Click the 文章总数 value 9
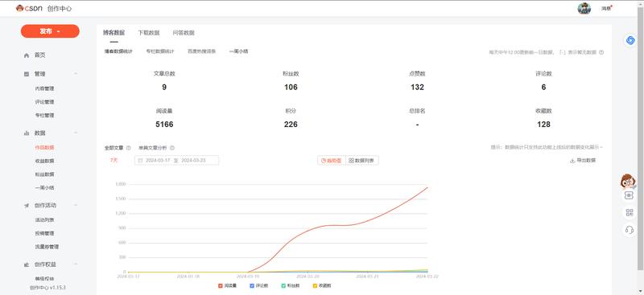644x295 pixels. (x=164, y=88)
